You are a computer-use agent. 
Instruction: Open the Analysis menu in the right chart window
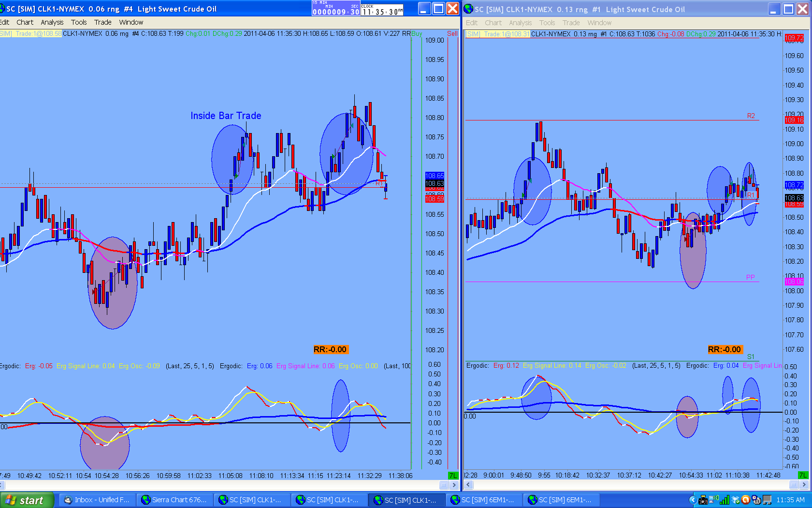pos(520,23)
